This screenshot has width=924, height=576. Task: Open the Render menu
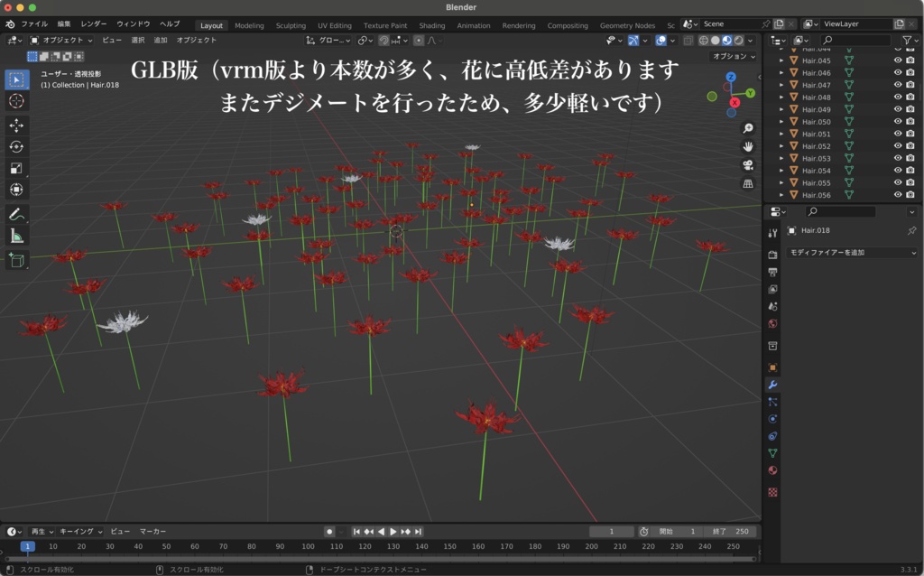click(x=94, y=23)
